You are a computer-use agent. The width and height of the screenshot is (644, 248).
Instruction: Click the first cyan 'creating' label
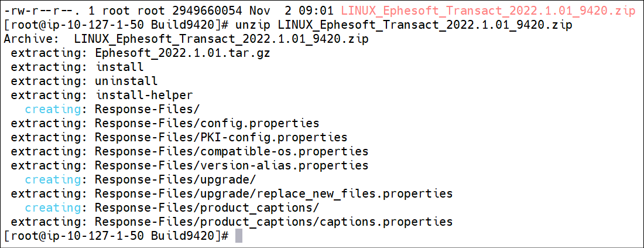click(x=53, y=109)
